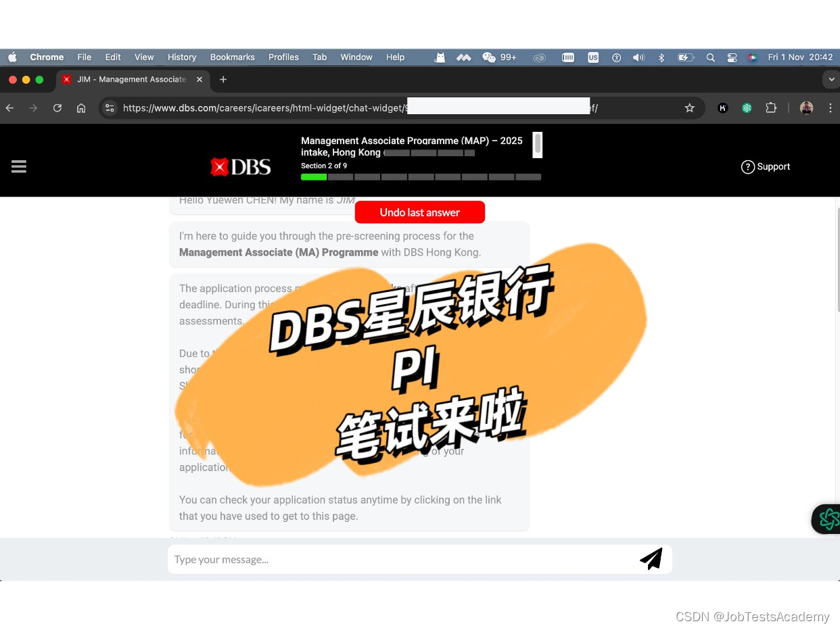840x630 pixels.
Task: Open the browser home page
Action: (x=81, y=108)
